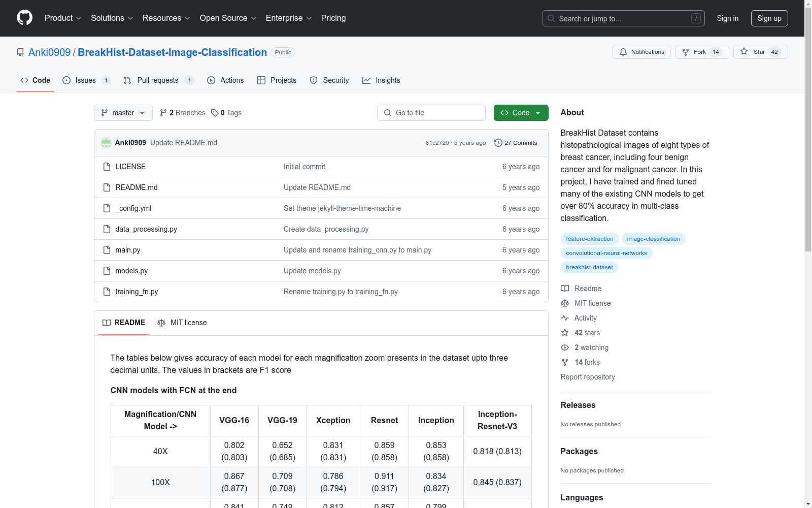Click the file icon next to data_processing.py
This screenshot has height=508, width=812.
pos(107,229)
